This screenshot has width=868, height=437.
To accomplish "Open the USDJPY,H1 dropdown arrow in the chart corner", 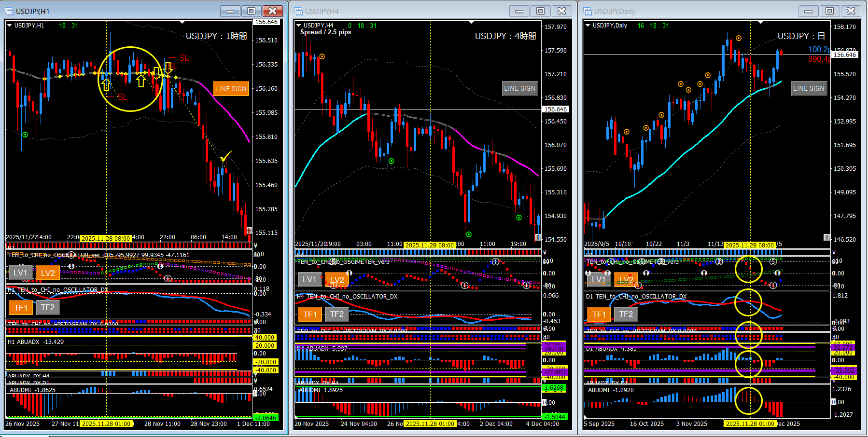I will [x=9, y=26].
